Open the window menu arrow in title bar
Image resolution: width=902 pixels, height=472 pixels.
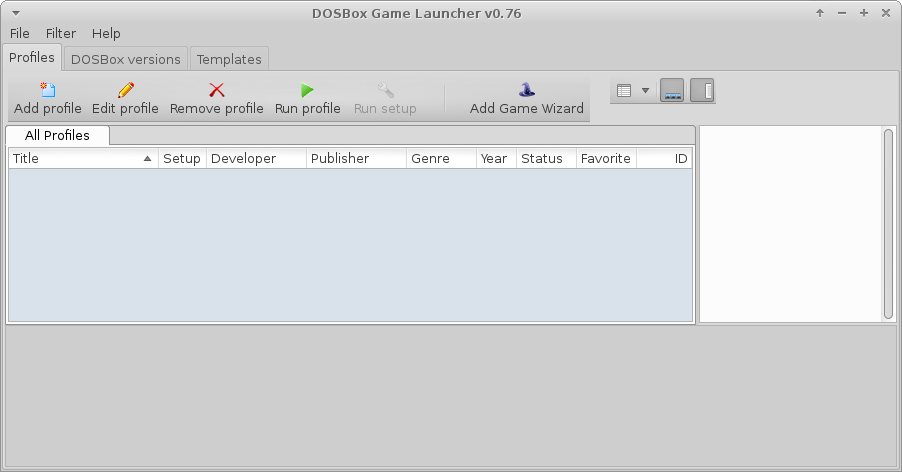tap(16, 13)
